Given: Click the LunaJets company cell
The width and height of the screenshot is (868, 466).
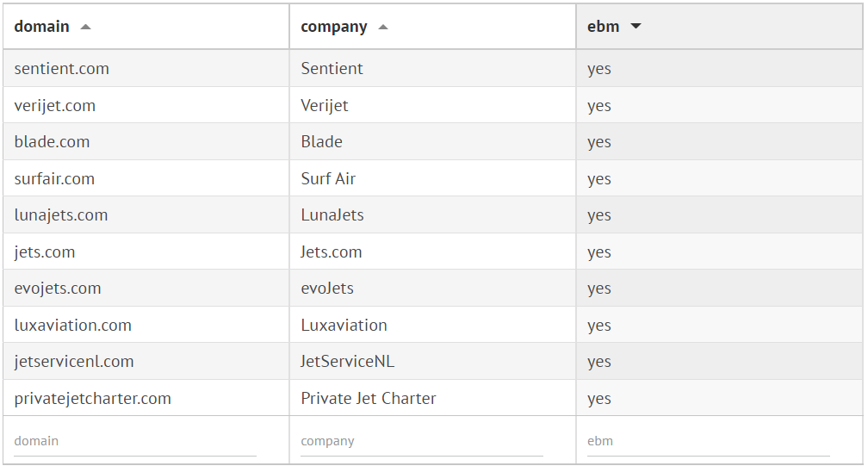Looking at the screenshot, I should point(332,215).
